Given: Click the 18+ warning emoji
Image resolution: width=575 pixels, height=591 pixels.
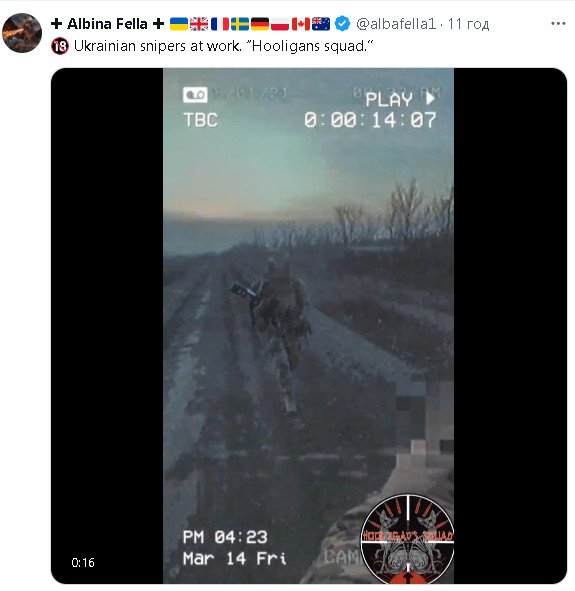Looking at the screenshot, I should pos(60,46).
